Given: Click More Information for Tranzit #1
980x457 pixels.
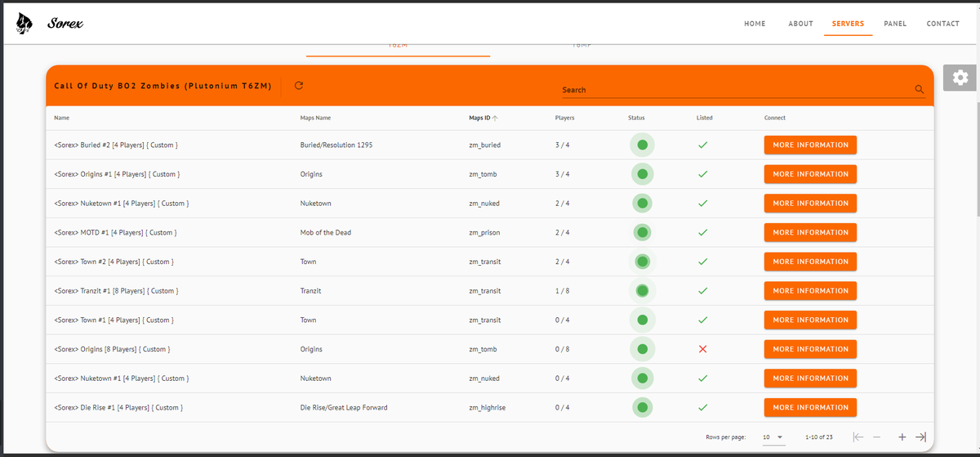Looking at the screenshot, I should 810,290.
